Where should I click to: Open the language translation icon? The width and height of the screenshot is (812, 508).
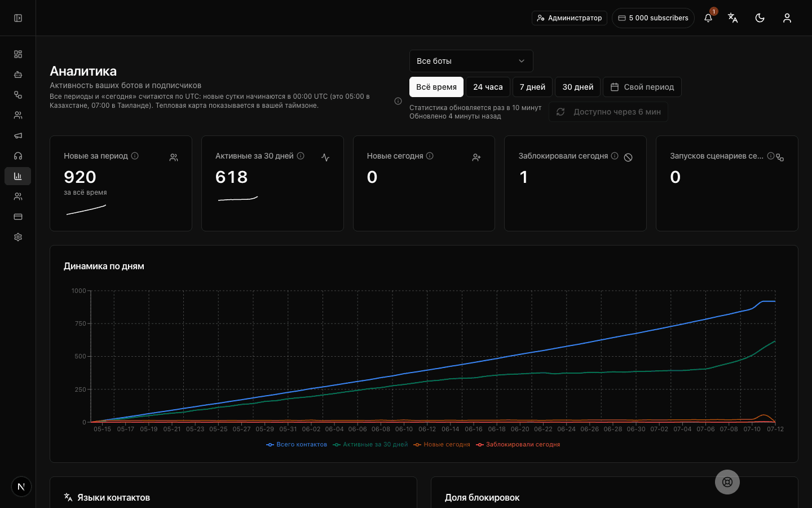(x=733, y=18)
